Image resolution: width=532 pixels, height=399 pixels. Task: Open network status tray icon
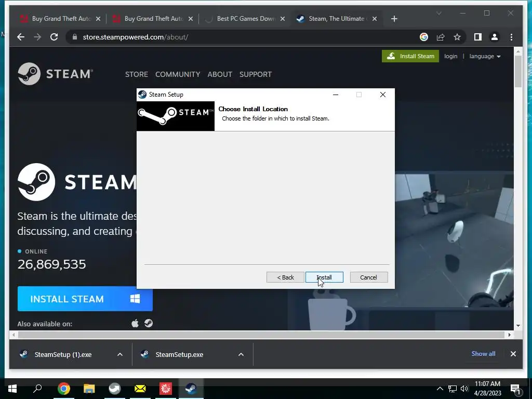pos(453,389)
